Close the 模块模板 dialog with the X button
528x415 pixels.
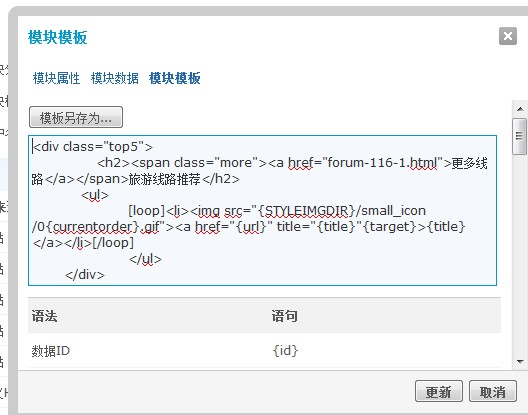[x=508, y=36]
